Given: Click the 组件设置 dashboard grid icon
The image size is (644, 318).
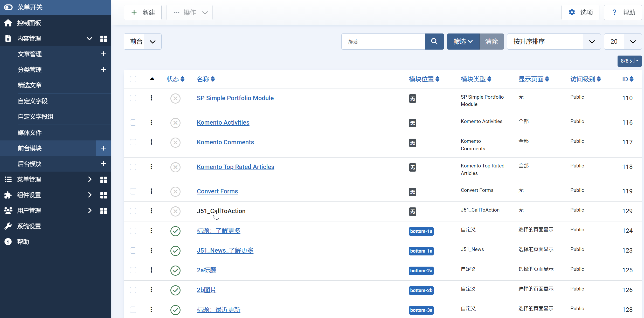Looking at the screenshot, I should tap(103, 195).
